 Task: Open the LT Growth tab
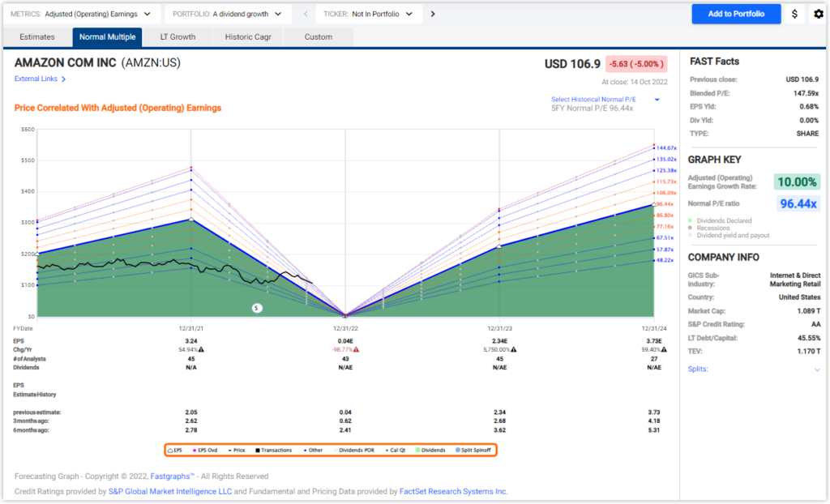tap(178, 37)
